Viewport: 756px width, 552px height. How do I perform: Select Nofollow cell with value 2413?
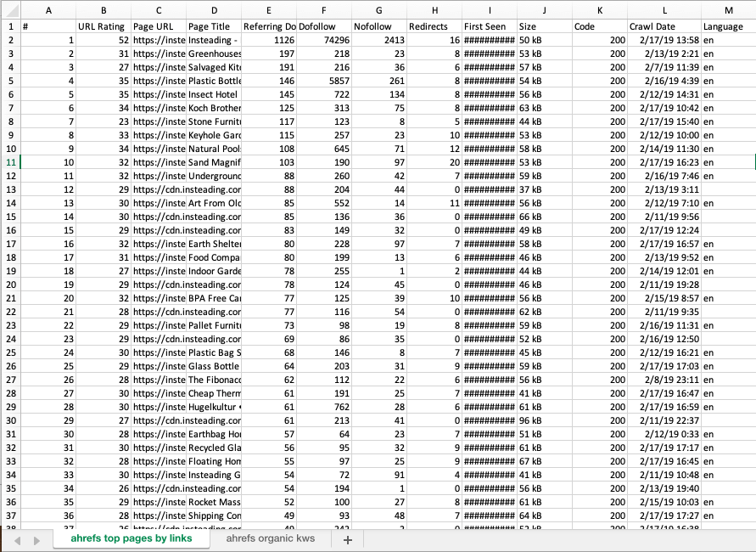click(379, 40)
